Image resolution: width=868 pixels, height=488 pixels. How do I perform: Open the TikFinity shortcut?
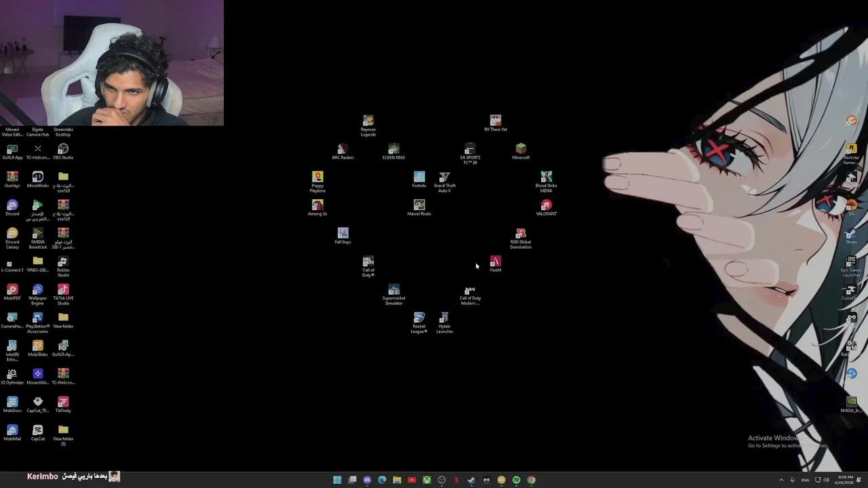(x=63, y=405)
